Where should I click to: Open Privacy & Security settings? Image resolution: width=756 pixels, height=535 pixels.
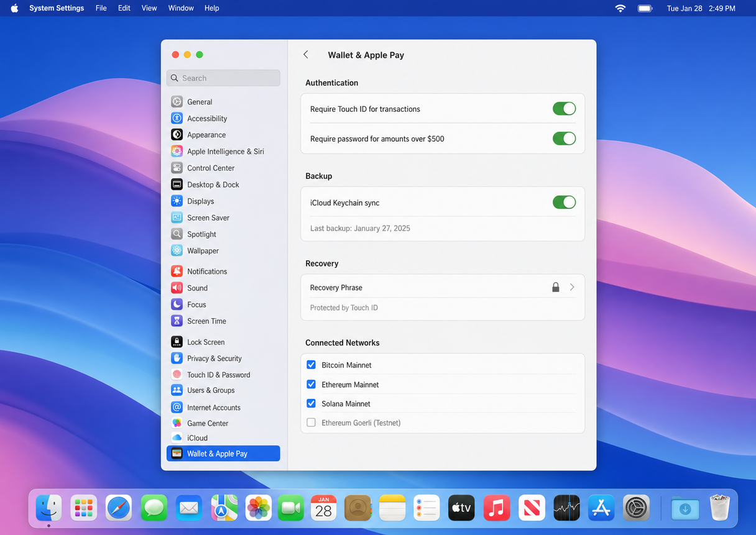pyautogui.click(x=223, y=359)
